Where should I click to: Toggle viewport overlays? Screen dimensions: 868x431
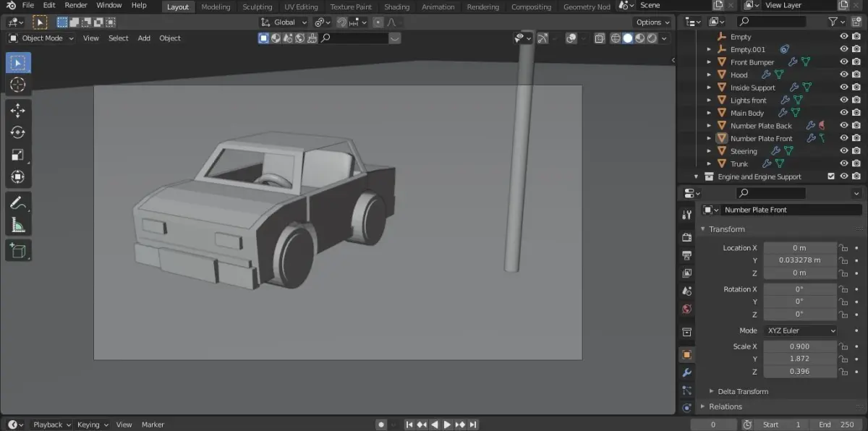click(571, 38)
